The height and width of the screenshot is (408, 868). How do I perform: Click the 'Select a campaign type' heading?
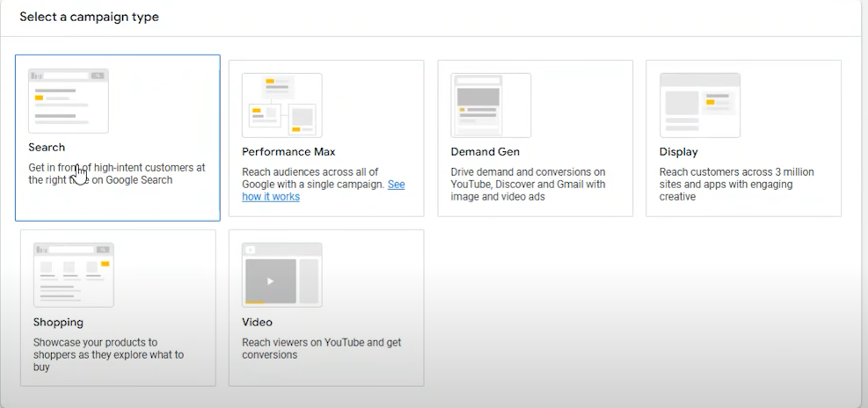(x=89, y=17)
